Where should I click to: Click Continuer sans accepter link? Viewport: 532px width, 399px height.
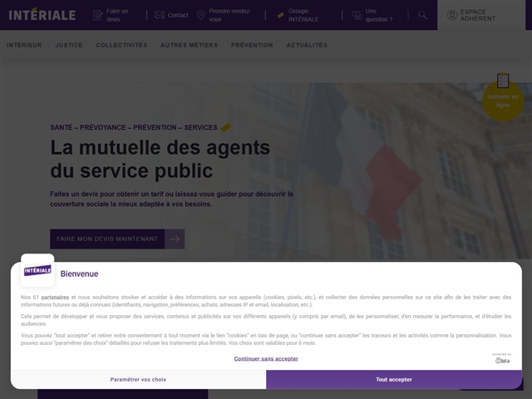(x=266, y=358)
